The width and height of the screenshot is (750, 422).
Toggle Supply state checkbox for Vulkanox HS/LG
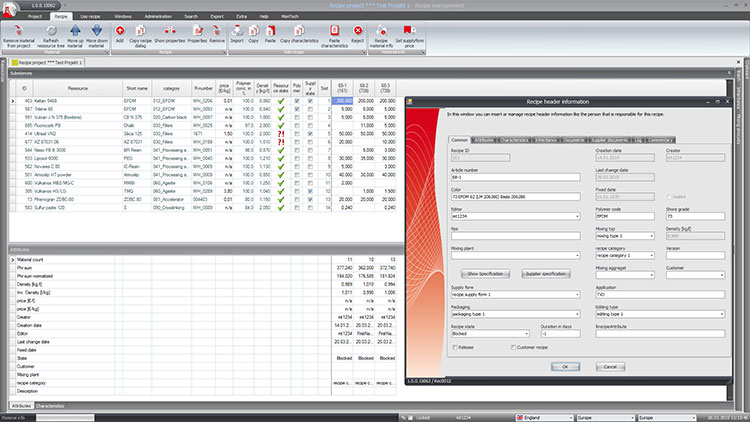point(310,191)
